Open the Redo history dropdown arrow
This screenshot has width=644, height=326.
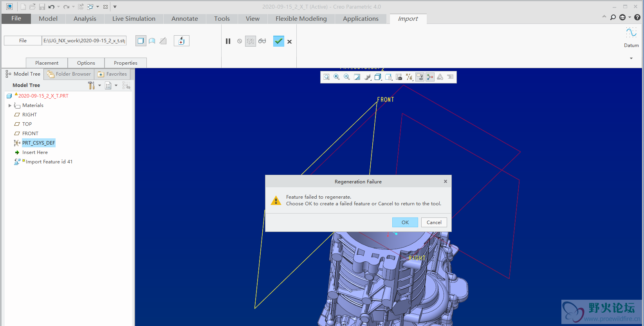[73, 7]
